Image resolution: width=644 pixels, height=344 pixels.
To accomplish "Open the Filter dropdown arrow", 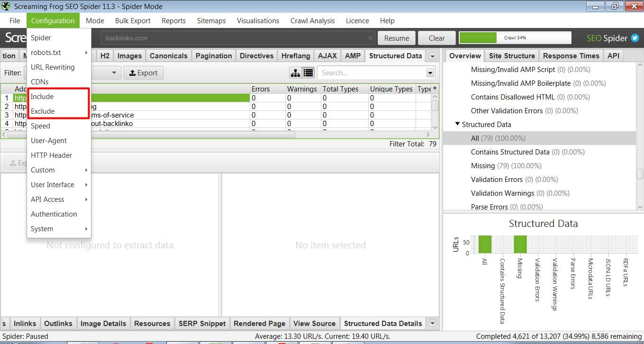I will click(114, 73).
